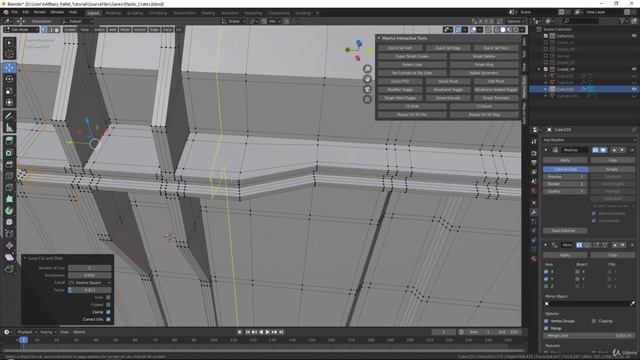Open the Global transform orientation dropdown

[x=233, y=21]
